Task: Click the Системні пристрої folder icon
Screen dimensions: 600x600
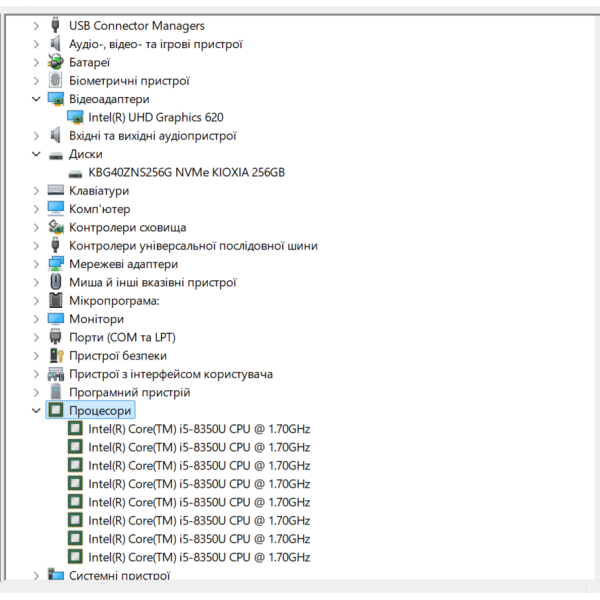Action: [x=55, y=574]
